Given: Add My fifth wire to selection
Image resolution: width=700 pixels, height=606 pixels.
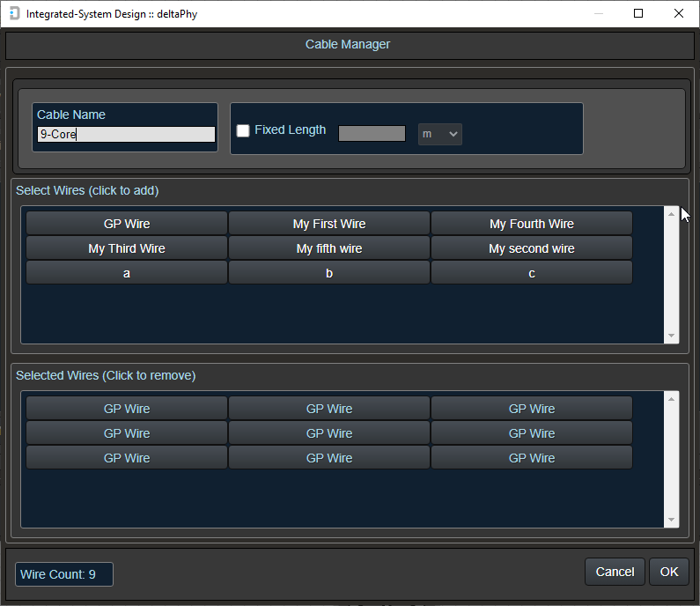Looking at the screenshot, I should pos(329,248).
